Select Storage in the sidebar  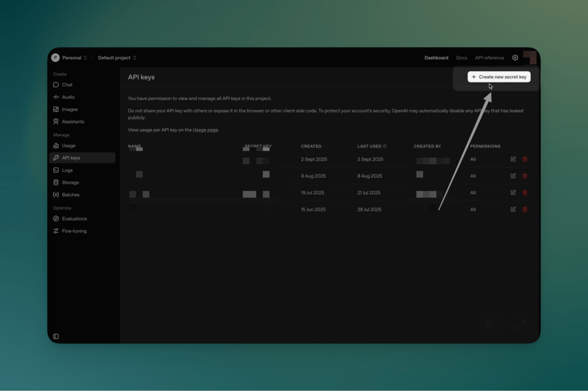[x=70, y=182]
